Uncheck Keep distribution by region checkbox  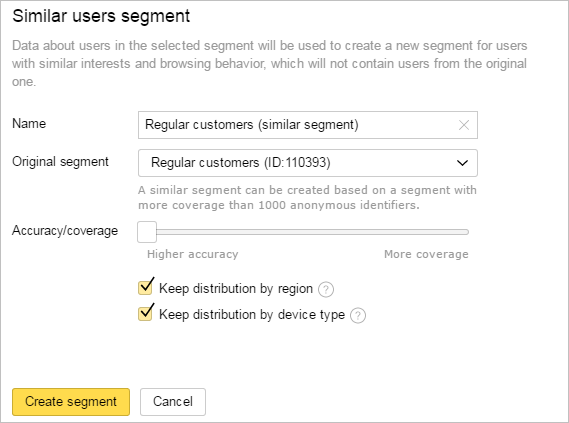coord(146,287)
